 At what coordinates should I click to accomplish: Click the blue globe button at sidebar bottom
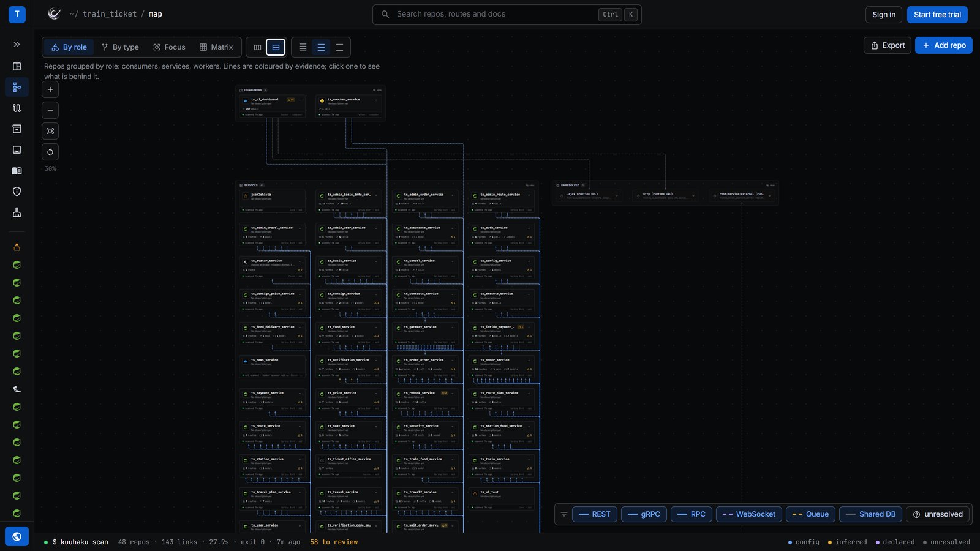[17, 536]
